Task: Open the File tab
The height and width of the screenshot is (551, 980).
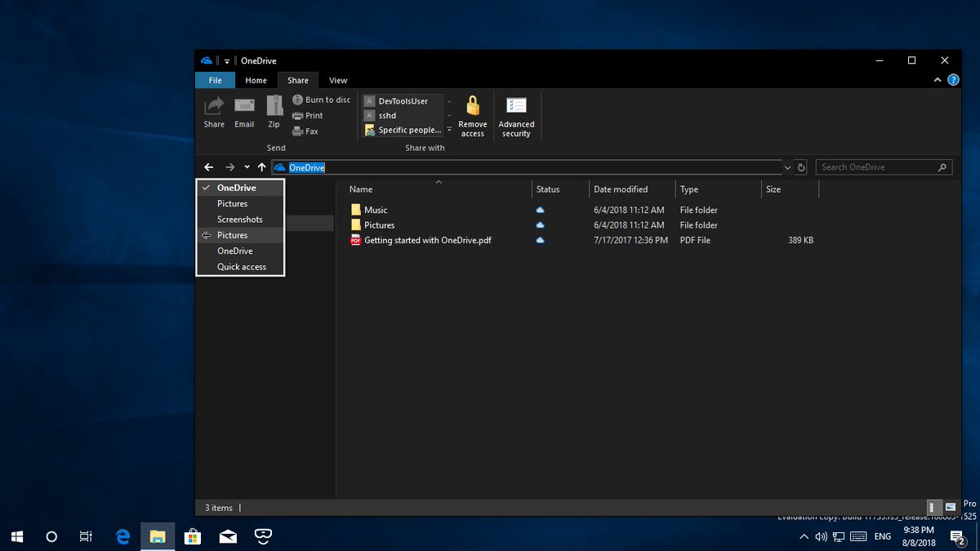Action: (215, 80)
